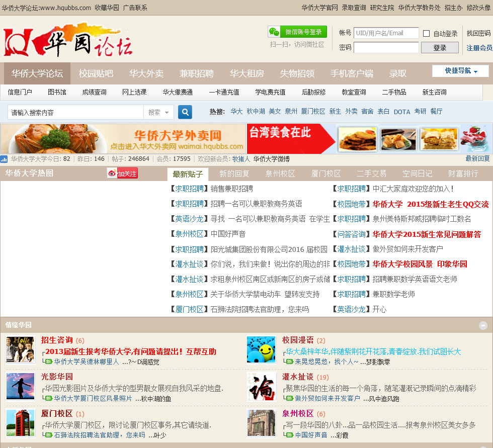The height and width of the screenshot is (448, 493).
Task: Click the new-post icon beside 华侨大学吴德林哪里人
Action: pos(49,362)
